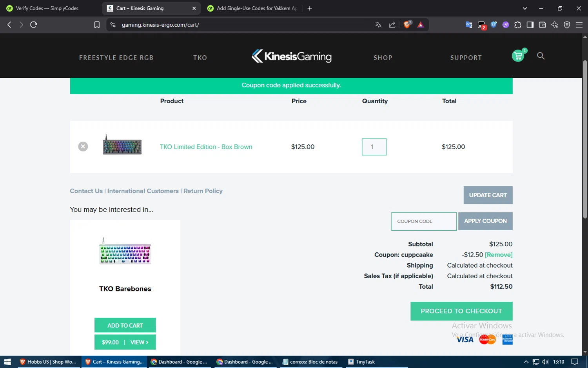Click the quantity field showing 1
Image resolution: width=588 pixels, height=368 pixels.
point(374,147)
